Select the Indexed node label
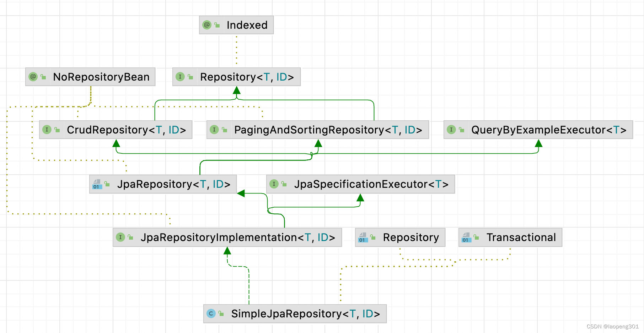The width and height of the screenshot is (644, 333). pos(247,25)
